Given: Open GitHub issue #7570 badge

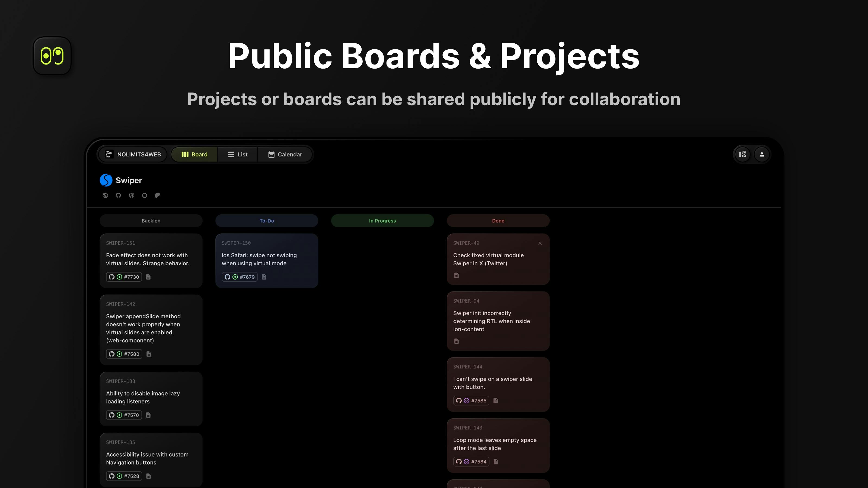Looking at the screenshot, I should click(x=124, y=415).
